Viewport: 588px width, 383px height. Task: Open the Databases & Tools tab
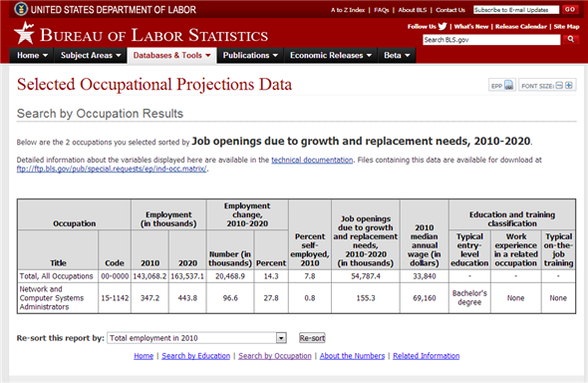pyautogui.click(x=171, y=56)
